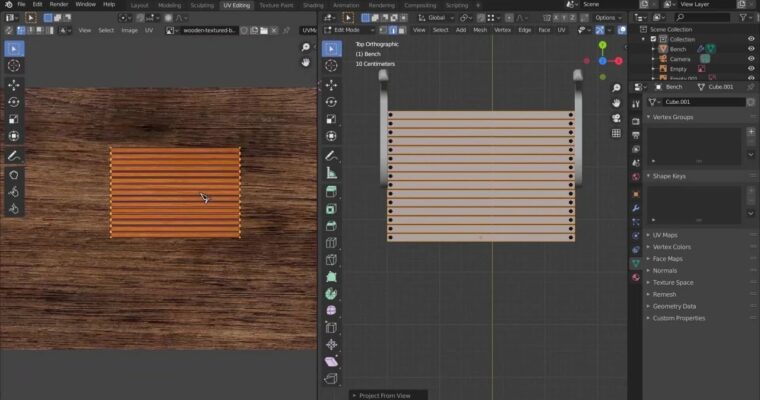Click the blue Z axis on the navigation gizmo
760x400 pixels.
(x=602, y=61)
